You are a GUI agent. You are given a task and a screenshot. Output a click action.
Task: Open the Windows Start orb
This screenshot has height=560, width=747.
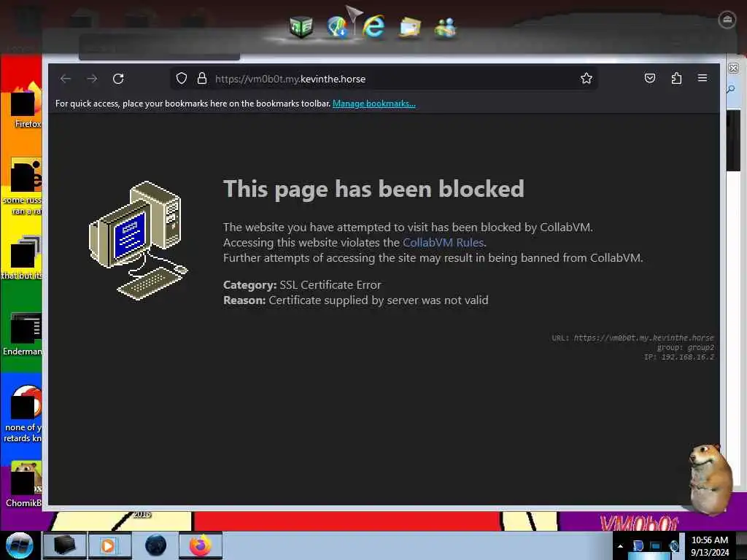(x=20, y=545)
